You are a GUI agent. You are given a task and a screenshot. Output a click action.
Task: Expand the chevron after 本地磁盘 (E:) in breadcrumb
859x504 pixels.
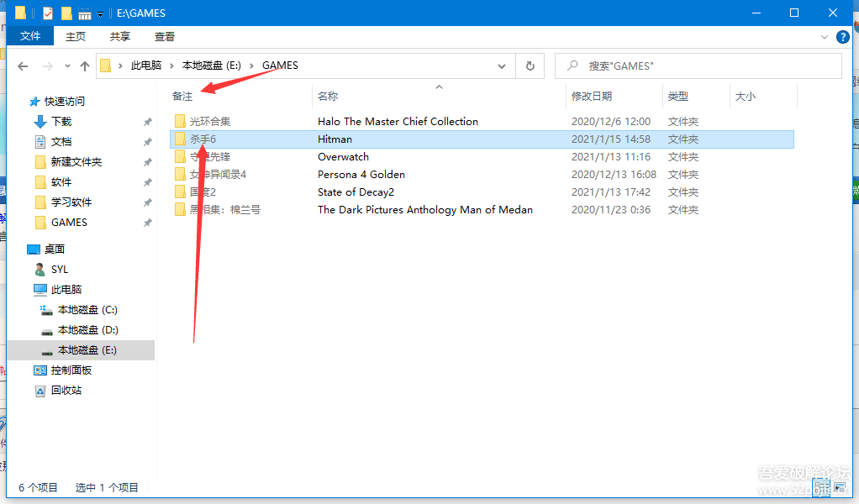251,66
